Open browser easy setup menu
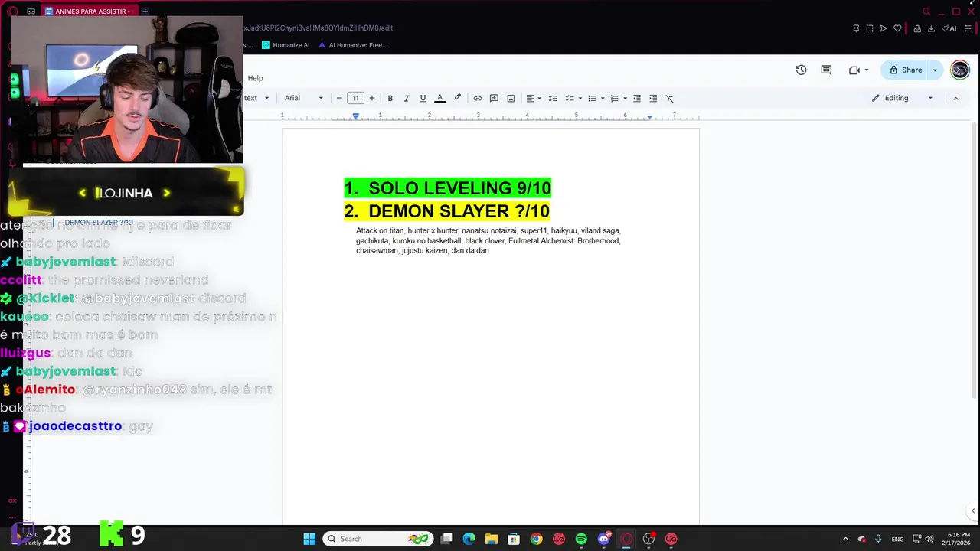Image resolution: width=980 pixels, height=551 pixels. click(968, 28)
